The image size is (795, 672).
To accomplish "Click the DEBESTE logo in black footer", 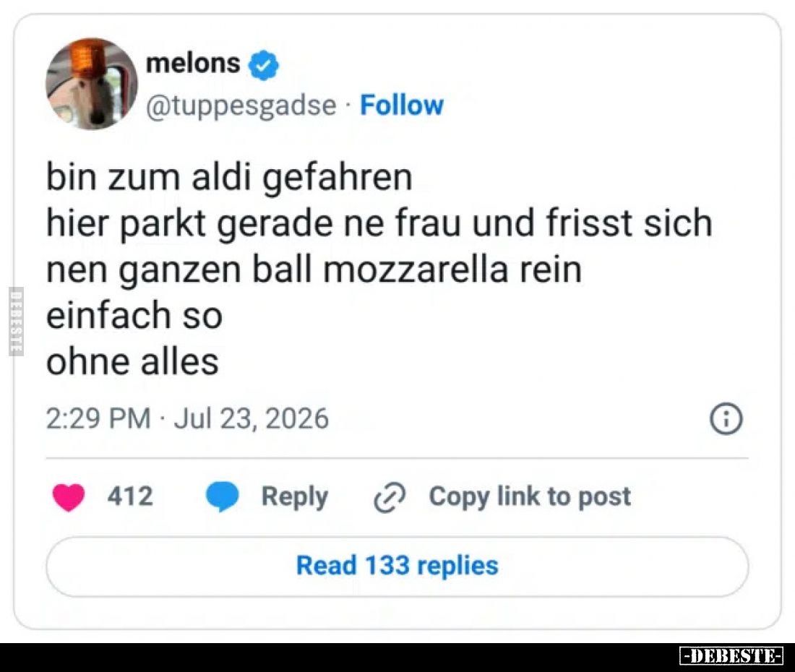I will coord(731,656).
